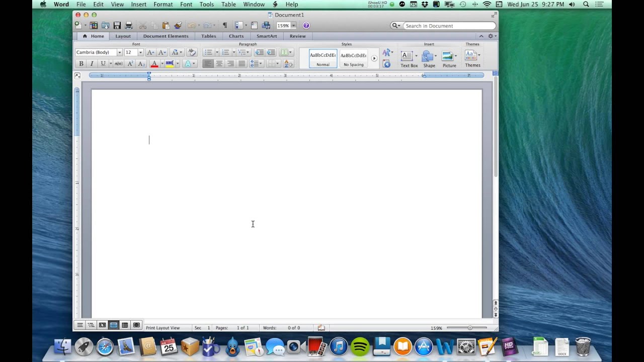The width and height of the screenshot is (644, 362).
Task: Click the Sort A-Z icon
Action: 288,63
